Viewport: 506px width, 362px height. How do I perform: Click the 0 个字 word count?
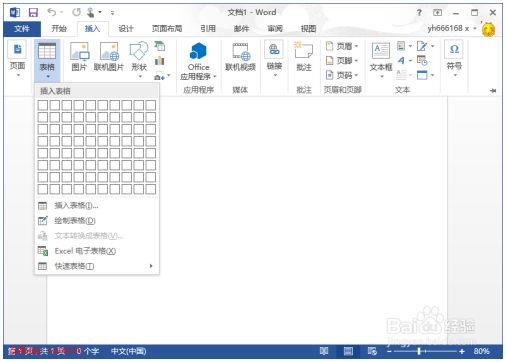click(87, 351)
